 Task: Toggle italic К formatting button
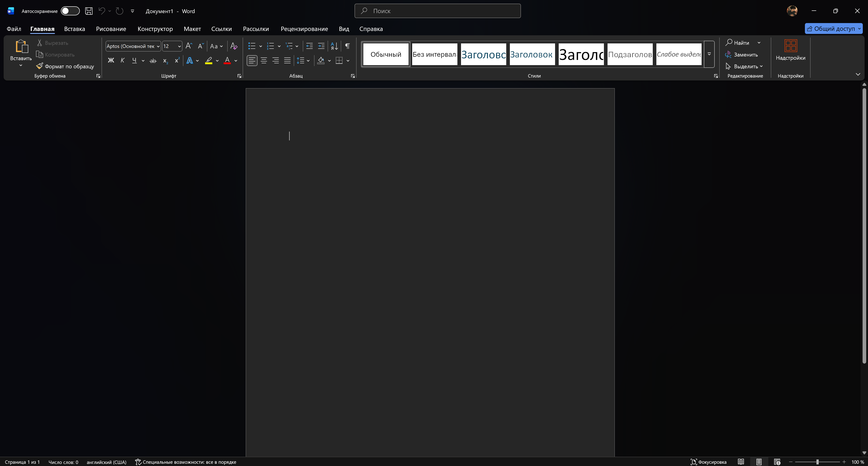tap(122, 61)
